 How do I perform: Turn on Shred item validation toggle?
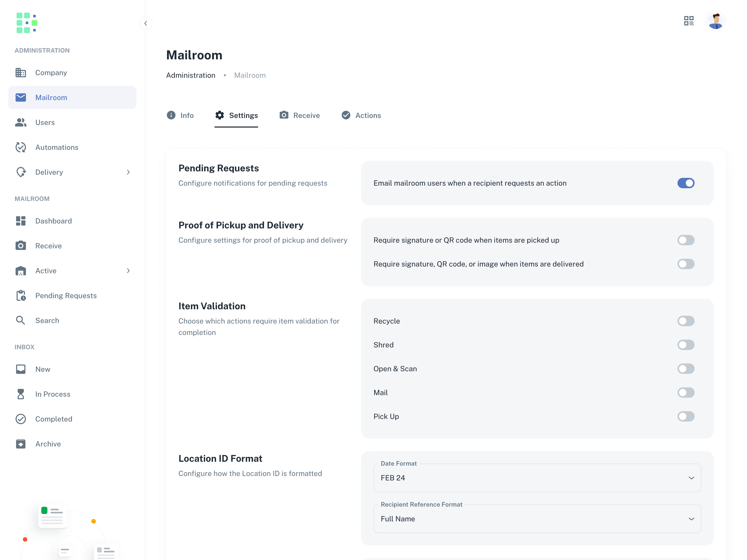pos(686,345)
